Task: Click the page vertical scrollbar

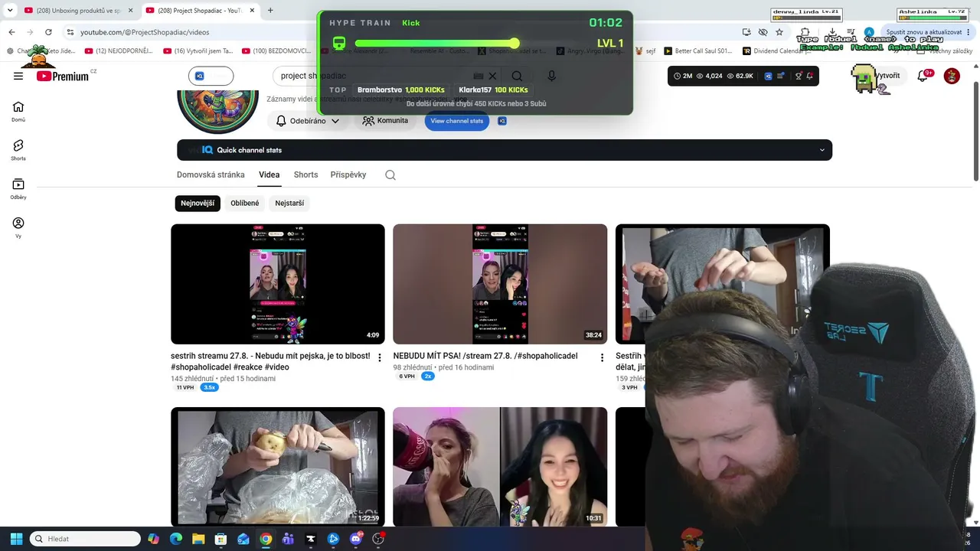Action: click(x=975, y=122)
